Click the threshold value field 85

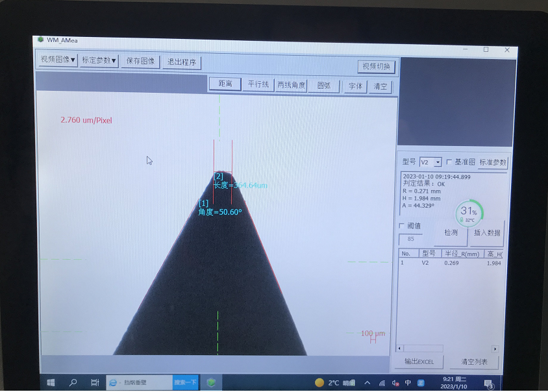(x=410, y=239)
